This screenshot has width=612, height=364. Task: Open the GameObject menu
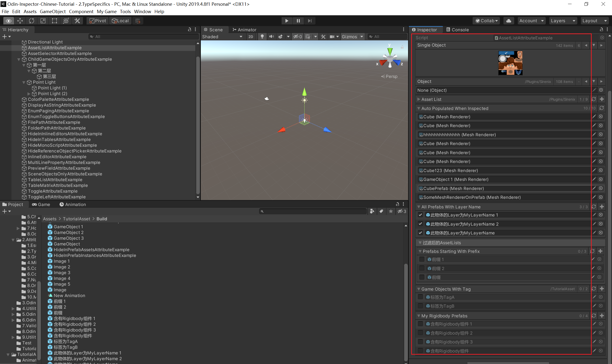[53, 11]
